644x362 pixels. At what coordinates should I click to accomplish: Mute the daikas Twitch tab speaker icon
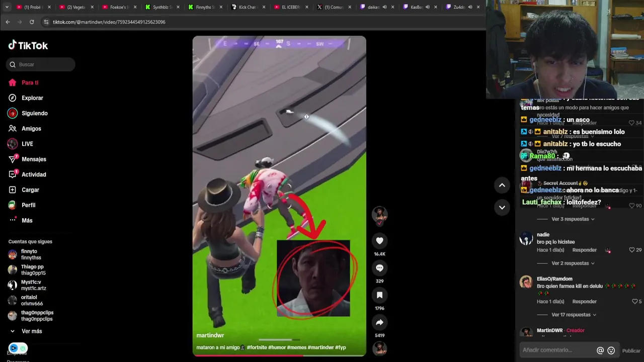(384, 7)
